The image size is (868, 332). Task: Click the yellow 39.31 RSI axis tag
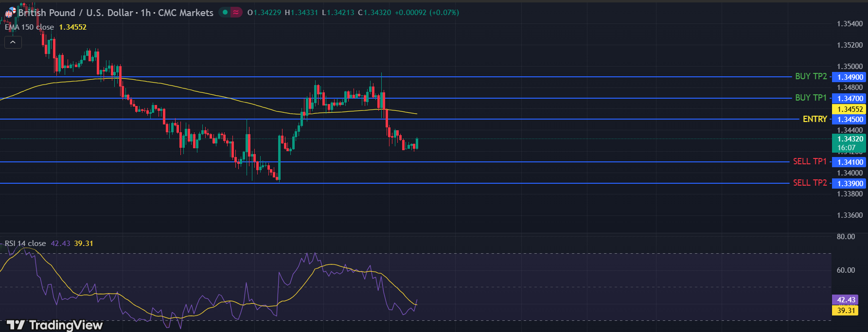(846, 311)
